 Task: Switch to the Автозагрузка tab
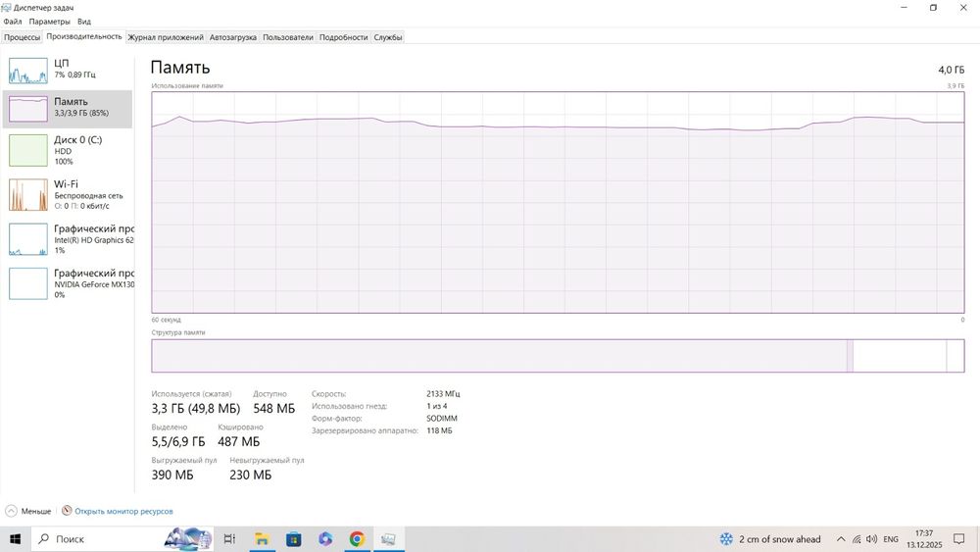pyautogui.click(x=233, y=37)
